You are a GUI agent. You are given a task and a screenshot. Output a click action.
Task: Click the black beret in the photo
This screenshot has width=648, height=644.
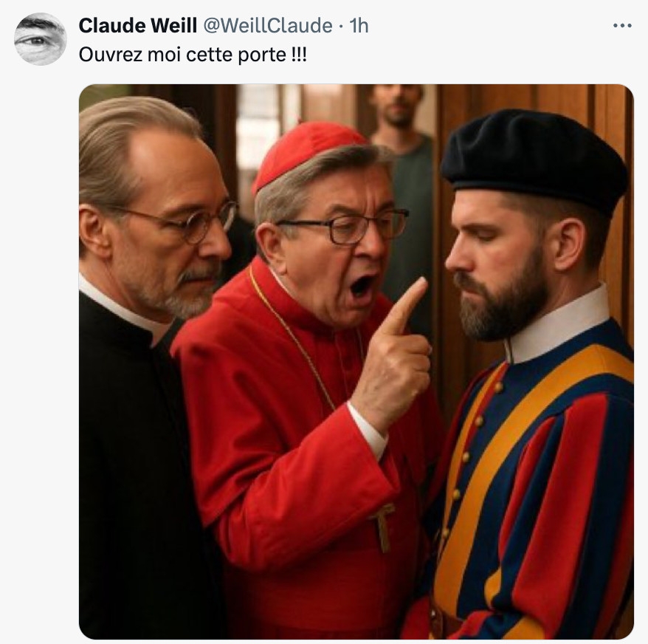534,160
